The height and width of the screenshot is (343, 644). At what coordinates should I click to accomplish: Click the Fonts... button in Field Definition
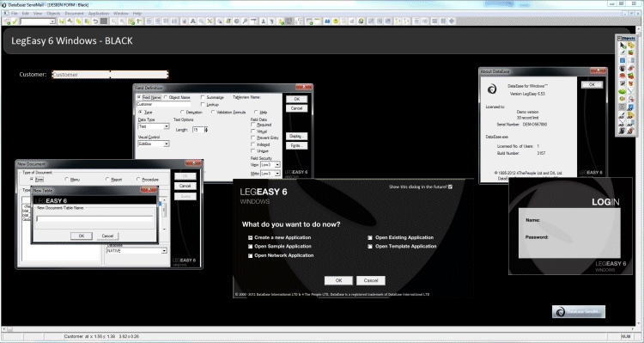(296, 145)
